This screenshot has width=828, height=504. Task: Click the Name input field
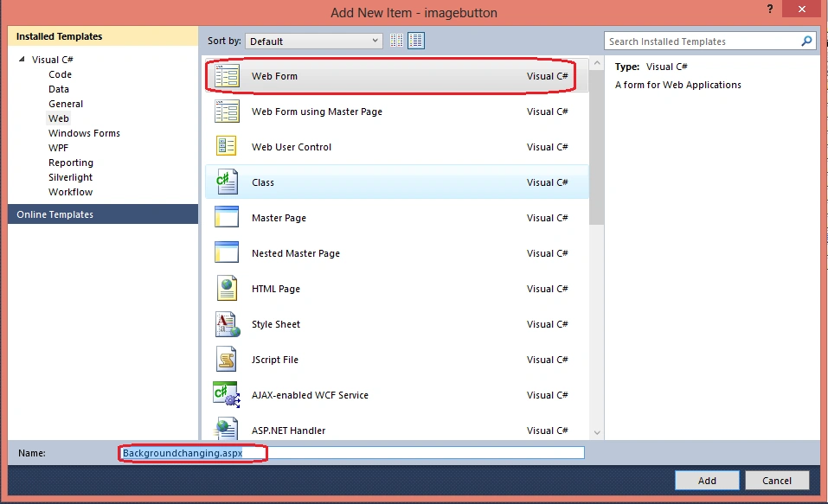point(352,453)
